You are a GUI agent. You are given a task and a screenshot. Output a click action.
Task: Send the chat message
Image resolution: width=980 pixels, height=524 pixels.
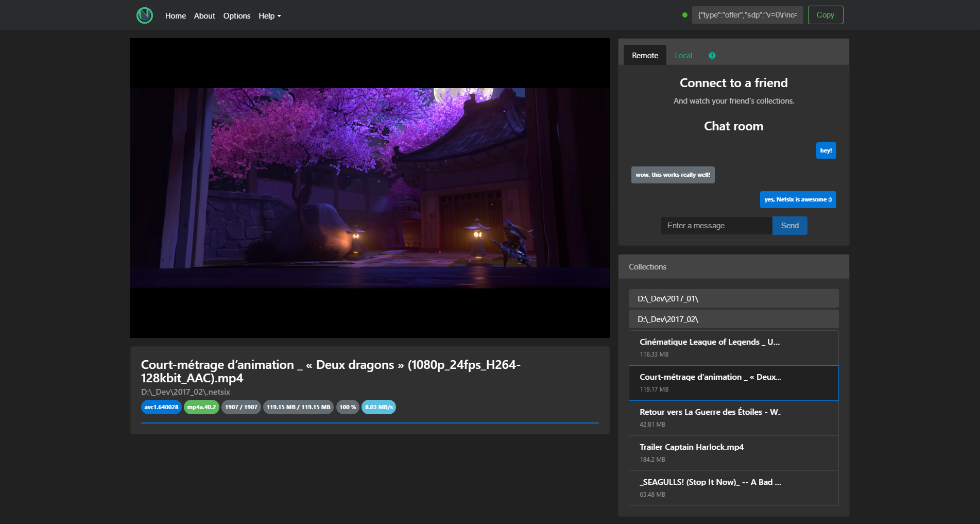[x=789, y=226]
